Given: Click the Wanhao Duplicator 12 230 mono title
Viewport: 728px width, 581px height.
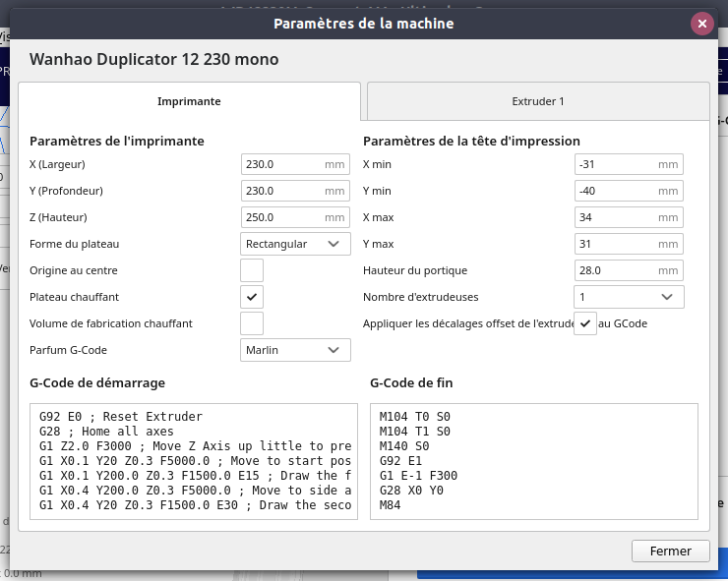Looking at the screenshot, I should pos(154,59).
